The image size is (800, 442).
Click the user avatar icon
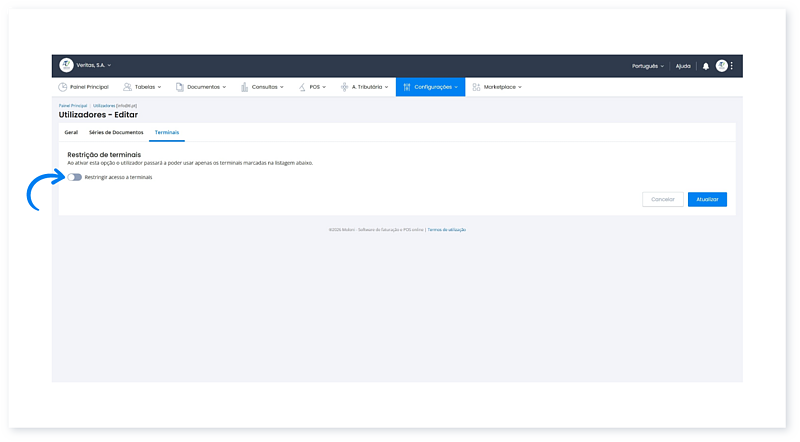[x=721, y=66]
